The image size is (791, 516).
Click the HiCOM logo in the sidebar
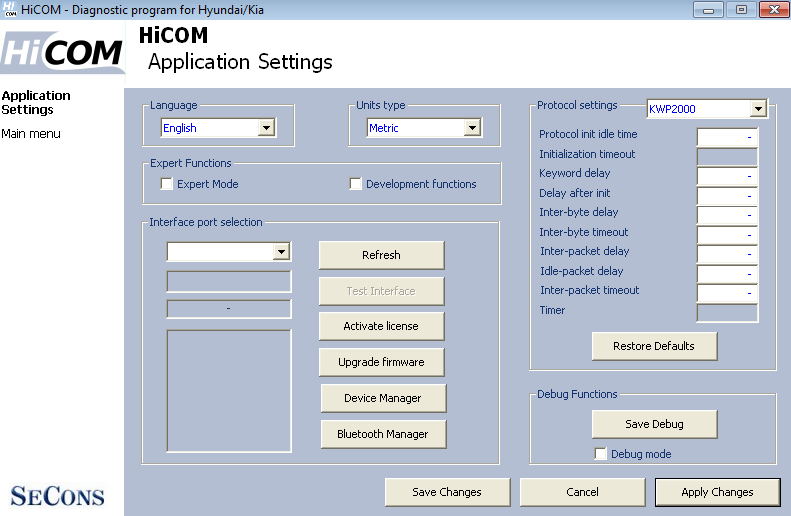[62, 52]
